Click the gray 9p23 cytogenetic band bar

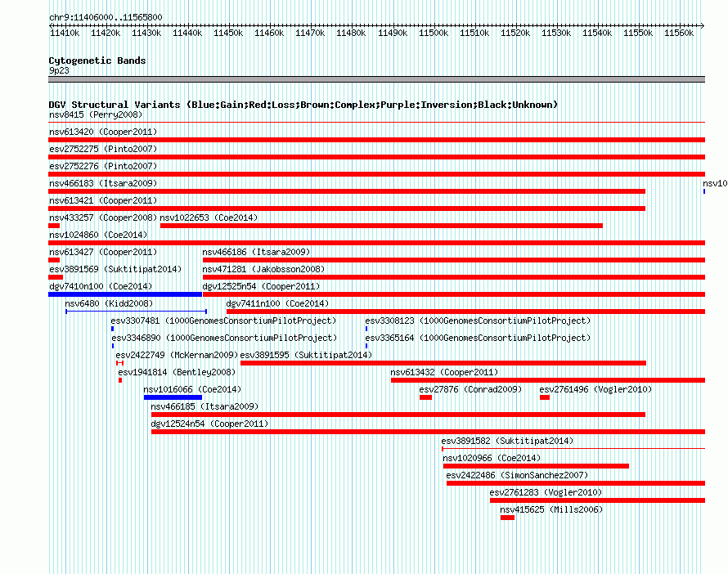point(376,79)
